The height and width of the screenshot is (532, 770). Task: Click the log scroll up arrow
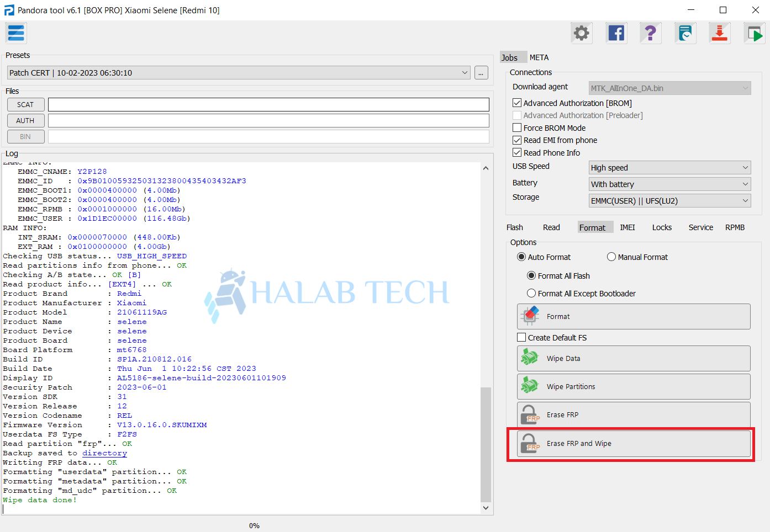[x=486, y=168]
